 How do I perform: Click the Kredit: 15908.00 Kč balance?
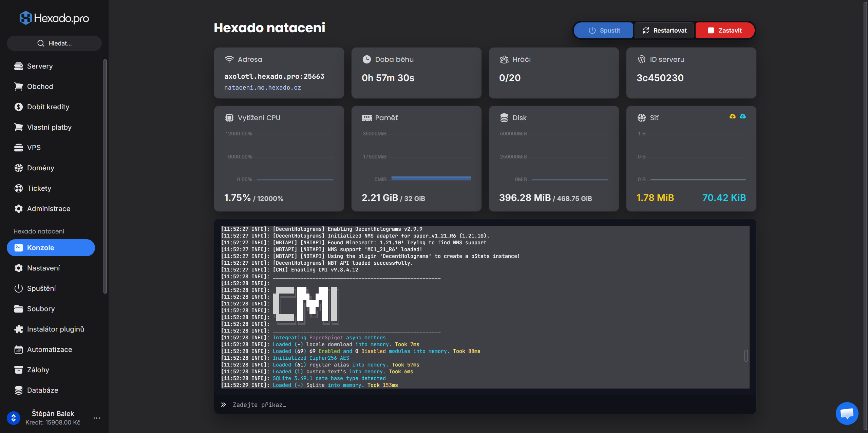coord(53,422)
